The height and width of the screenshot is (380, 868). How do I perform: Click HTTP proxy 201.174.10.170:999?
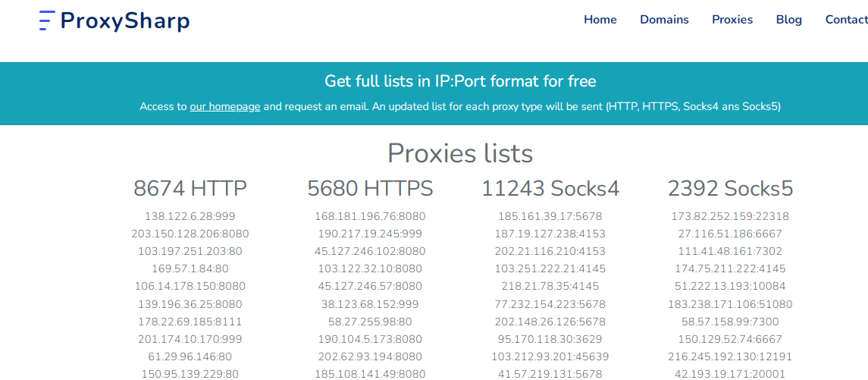click(190, 339)
